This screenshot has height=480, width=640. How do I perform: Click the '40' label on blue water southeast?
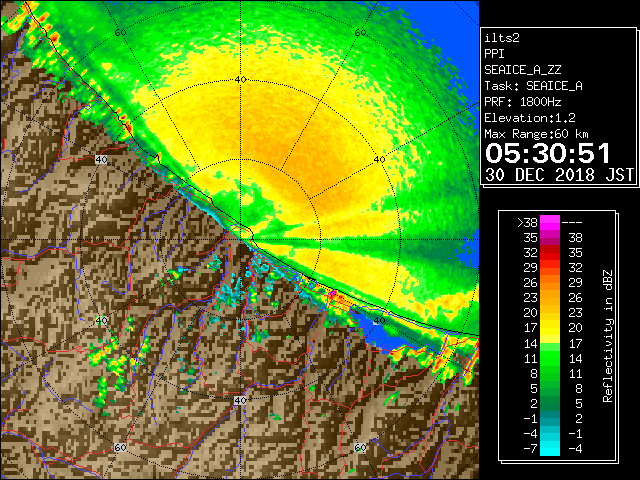(x=379, y=321)
